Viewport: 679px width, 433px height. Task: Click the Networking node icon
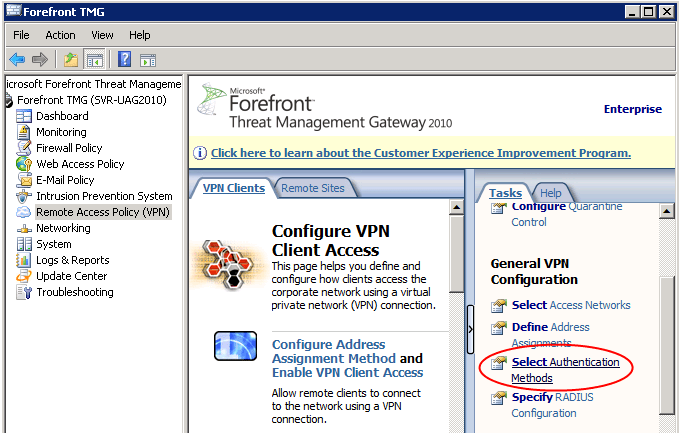[24, 229]
